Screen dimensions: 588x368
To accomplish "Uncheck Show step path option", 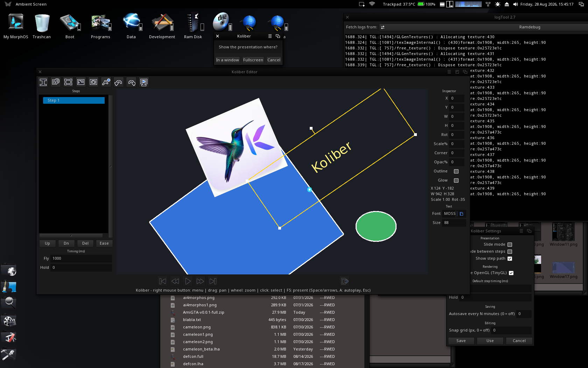I will coord(510,259).
